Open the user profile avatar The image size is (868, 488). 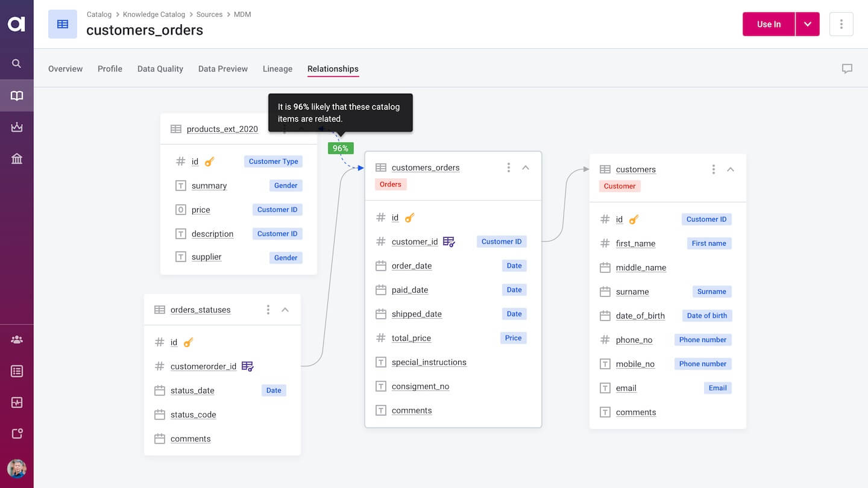click(17, 469)
